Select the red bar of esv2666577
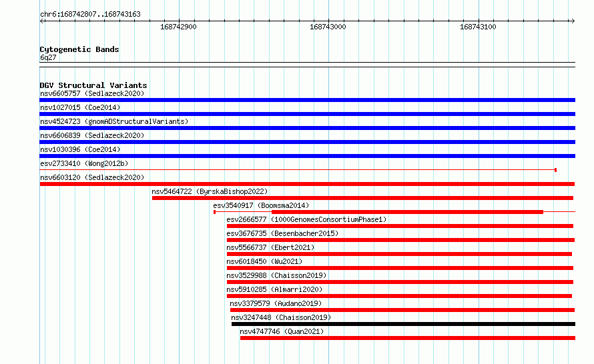This screenshot has height=364, width=594. tap(400, 226)
